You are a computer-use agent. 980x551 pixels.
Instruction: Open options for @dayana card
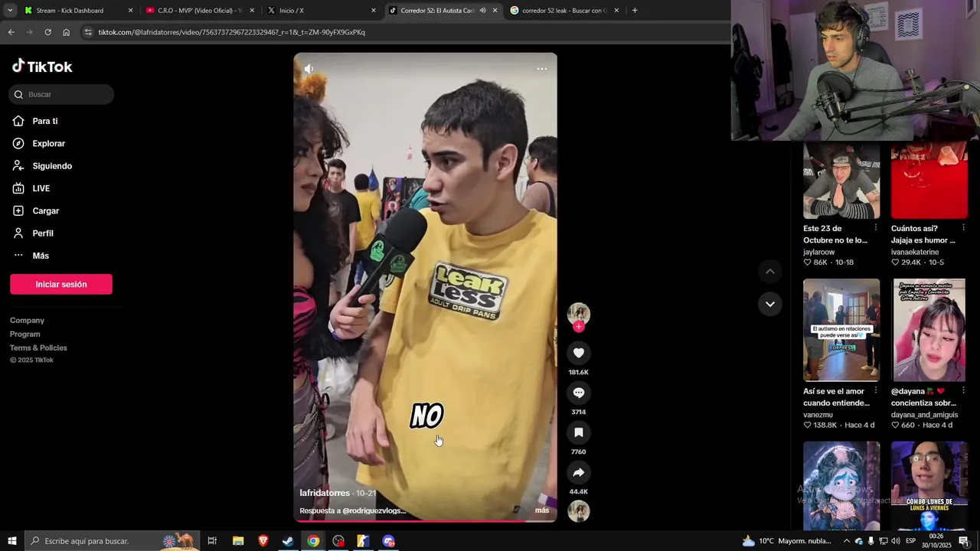[x=963, y=391]
